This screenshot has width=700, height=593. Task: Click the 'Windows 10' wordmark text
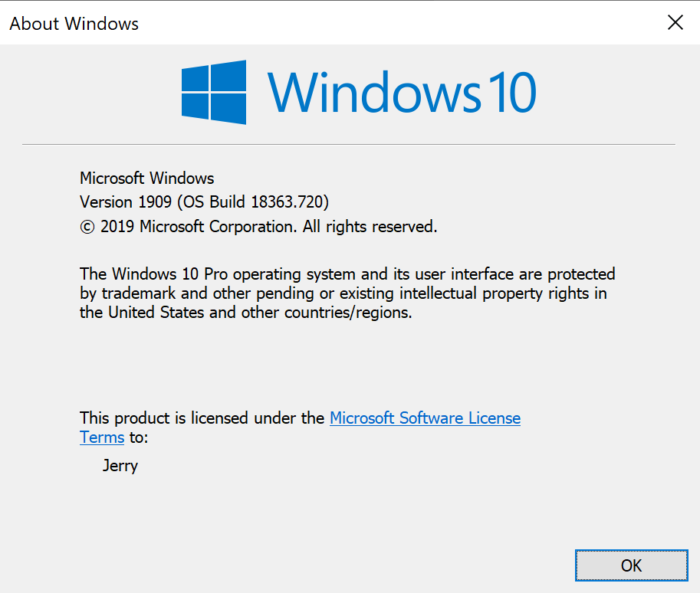(402, 93)
